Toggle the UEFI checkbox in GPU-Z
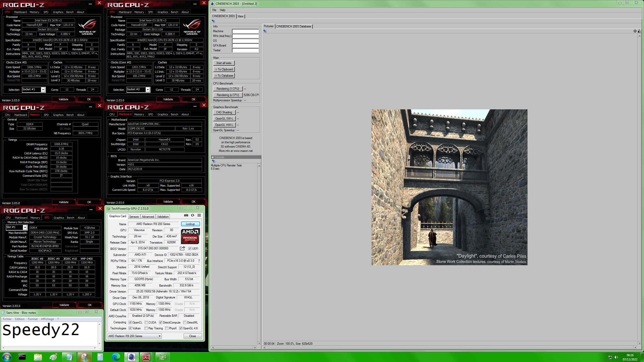The height and width of the screenshot is (362, 644). pyautogui.click(x=190, y=249)
